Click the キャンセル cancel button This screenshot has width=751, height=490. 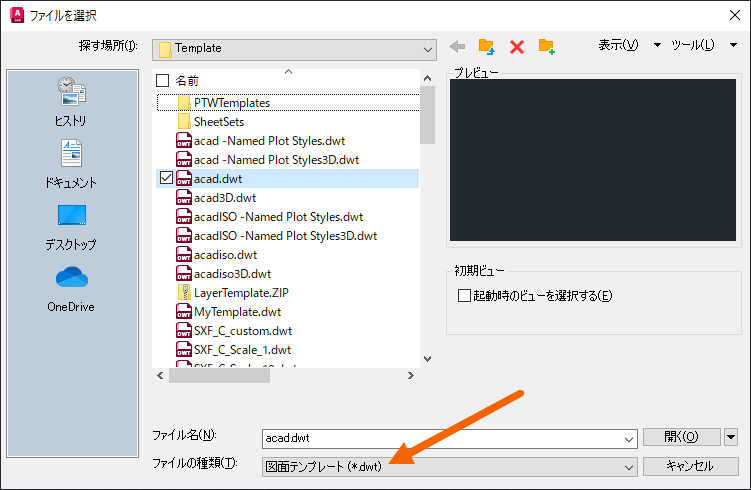click(689, 466)
